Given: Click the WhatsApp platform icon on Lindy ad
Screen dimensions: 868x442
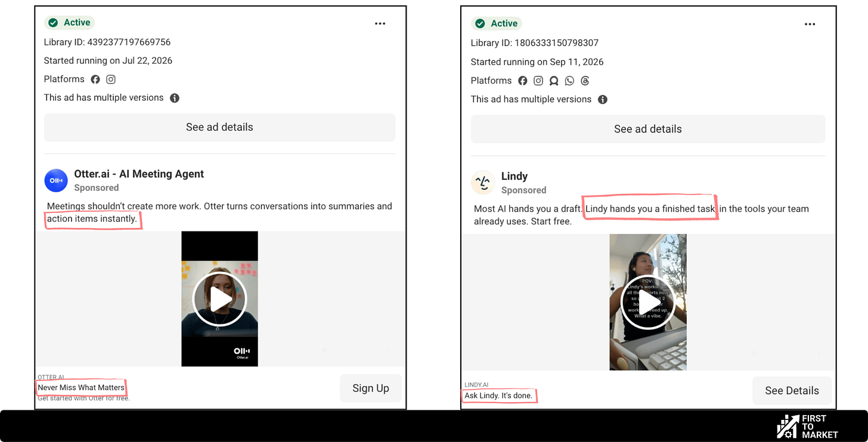Looking at the screenshot, I should pyautogui.click(x=569, y=81).
